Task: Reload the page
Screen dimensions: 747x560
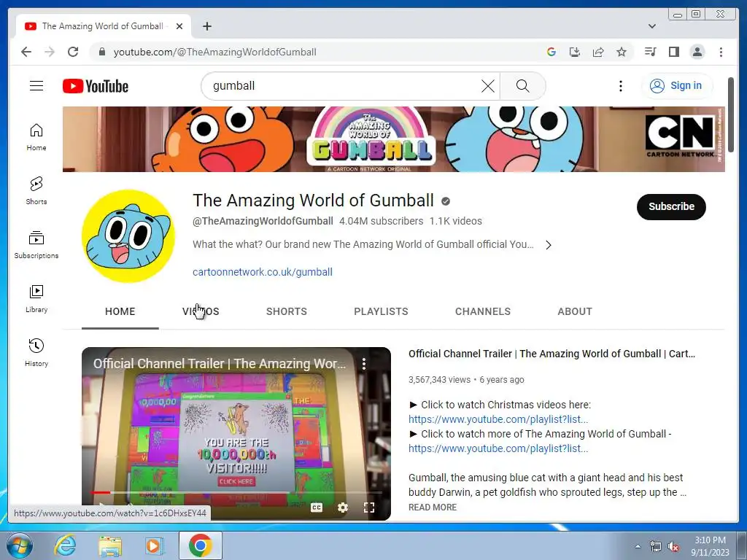Action: [x=73, y=52]
